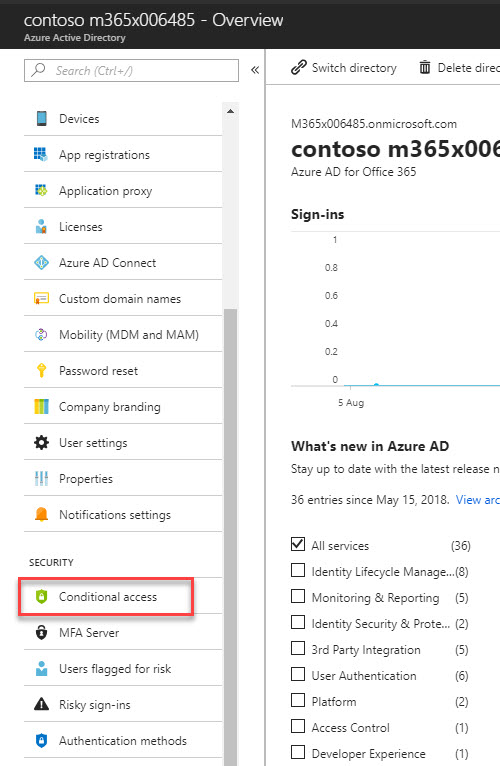Tick the Platform filter checkbox
This screenshot has height=766, width=500.
click(x=298, y=701)
